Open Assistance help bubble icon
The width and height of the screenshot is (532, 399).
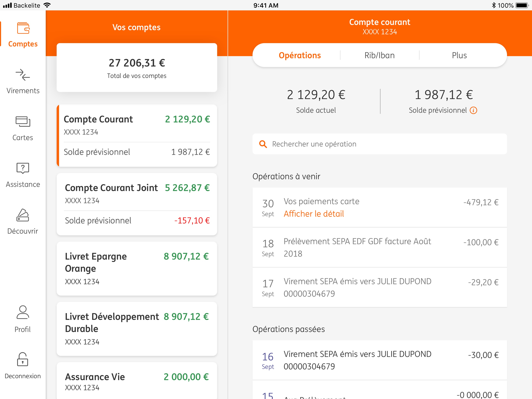click(23, 168)
